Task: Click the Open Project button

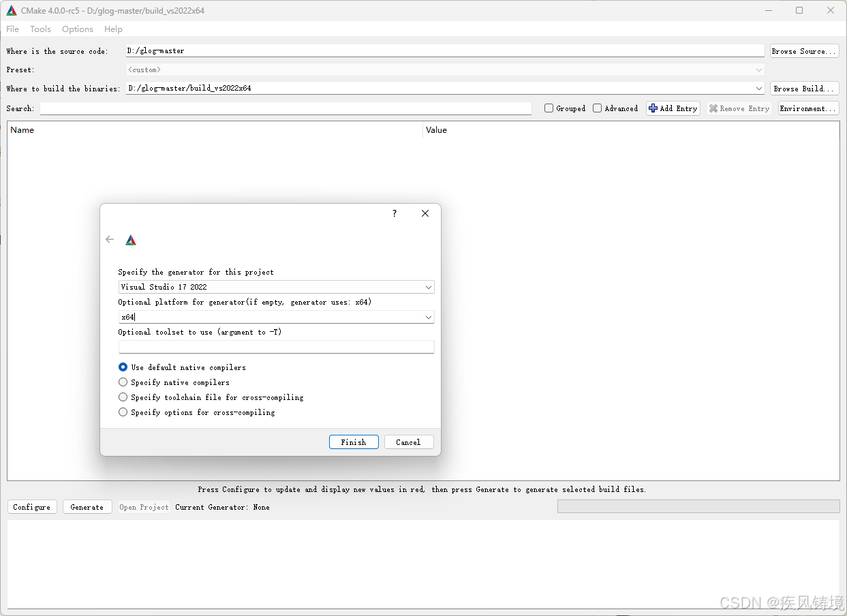Action: point(144,507)
